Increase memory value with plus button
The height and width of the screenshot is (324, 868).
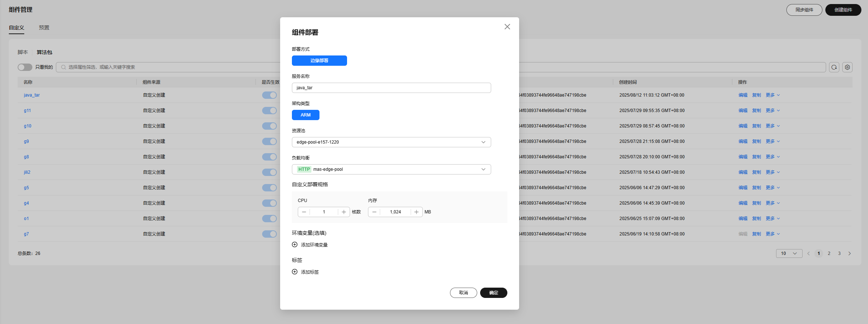coord(416,212)
